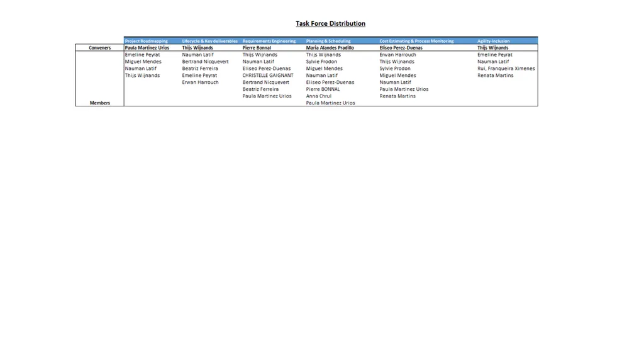
Task: Click Renata Martins in Agility-Inclusion members
Action: pos(496,76)
